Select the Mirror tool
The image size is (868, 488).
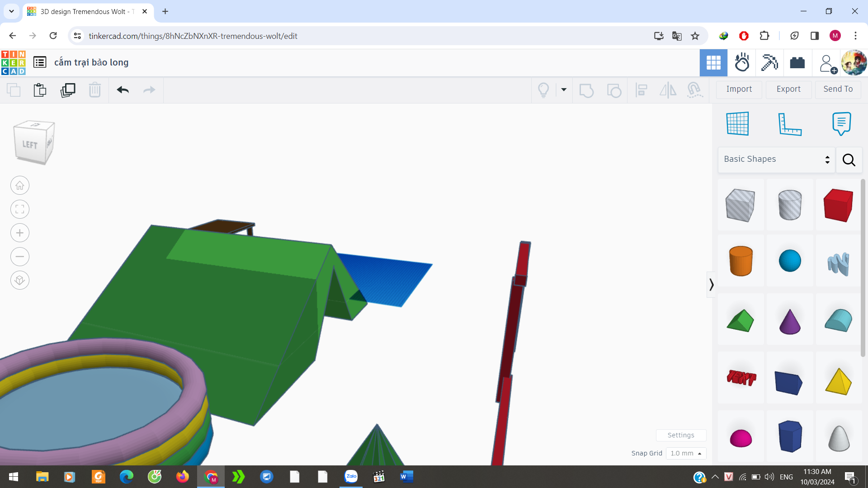pyautogui.click(x=668, y=90)
